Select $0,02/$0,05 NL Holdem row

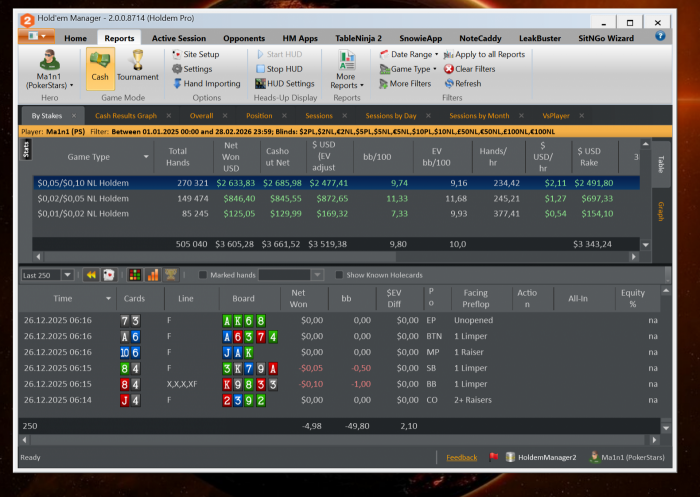336,198
